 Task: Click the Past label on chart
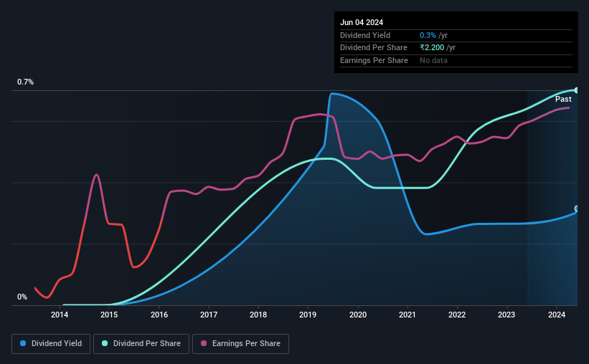(x=563, y=99)
